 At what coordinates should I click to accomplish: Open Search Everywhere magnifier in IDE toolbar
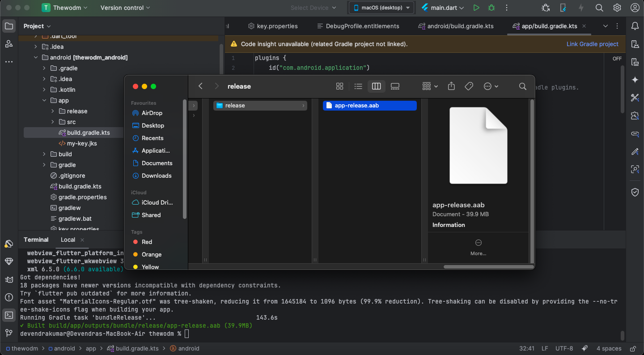(x=599, y=8)
